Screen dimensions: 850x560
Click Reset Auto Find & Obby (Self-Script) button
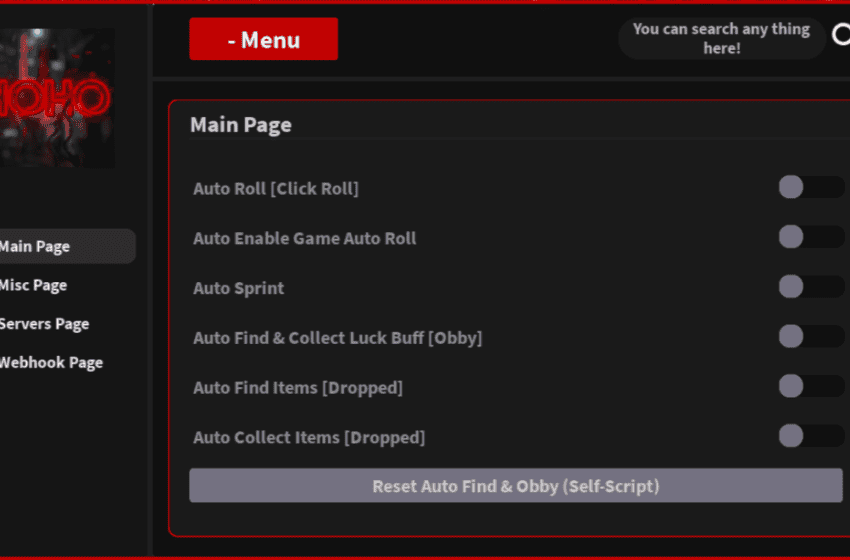pyautogui.click(x=516, y=486)
